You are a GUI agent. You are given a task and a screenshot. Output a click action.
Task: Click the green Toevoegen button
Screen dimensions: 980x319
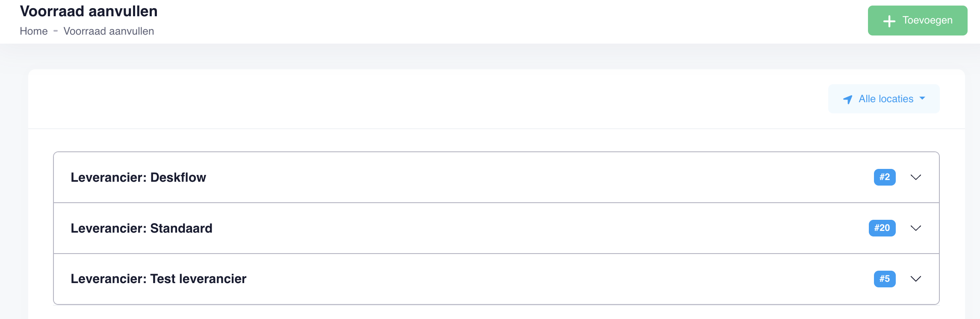click(918, 21)
